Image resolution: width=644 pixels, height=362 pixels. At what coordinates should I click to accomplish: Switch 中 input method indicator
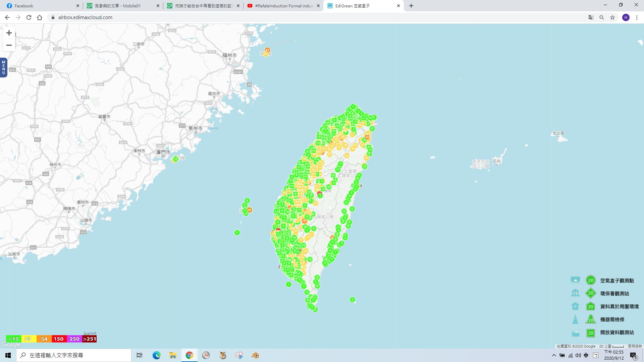(x=586, y=355)
